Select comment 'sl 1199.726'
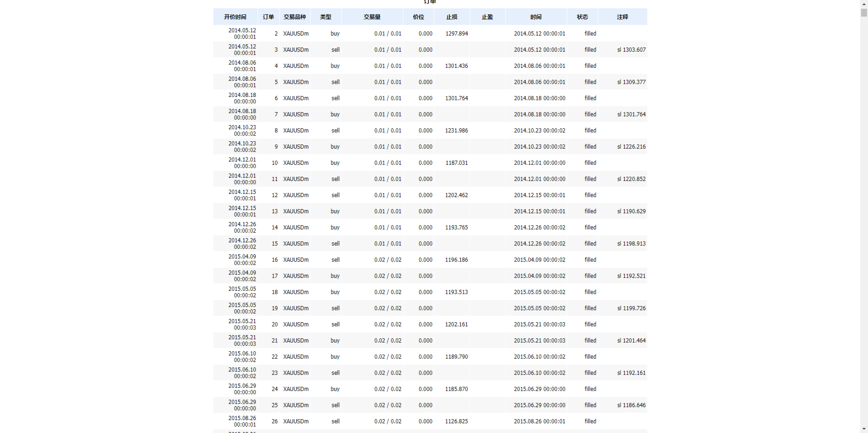 tap(632, 308)
